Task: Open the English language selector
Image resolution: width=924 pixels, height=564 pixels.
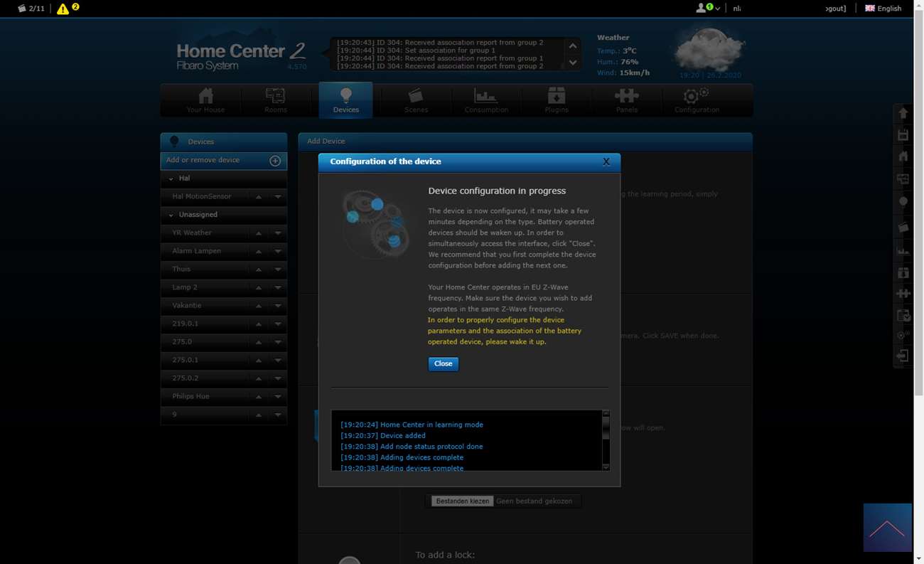Action: pos(883,9)
